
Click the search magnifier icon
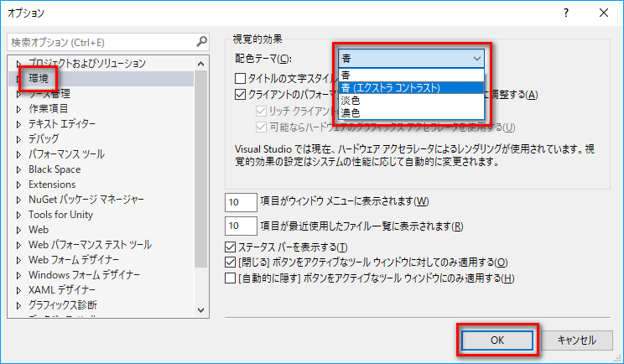[202, 41]
